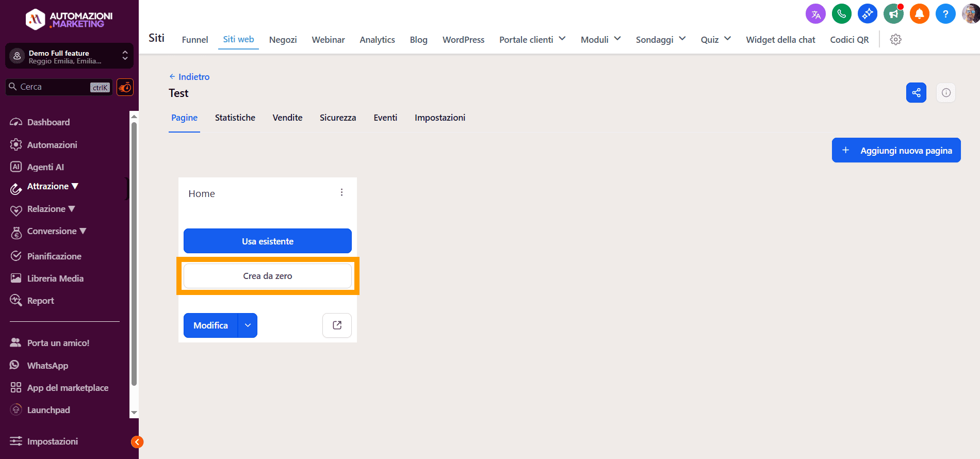
Task: Open Home page preview in new tab
Action: pos(337,325)
